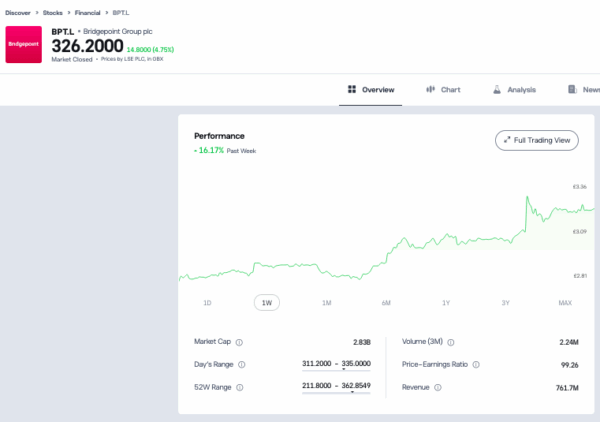Open the Overview tab
Image resolution: width=600 pixels, height=422 pixels.
pos(370,90)
